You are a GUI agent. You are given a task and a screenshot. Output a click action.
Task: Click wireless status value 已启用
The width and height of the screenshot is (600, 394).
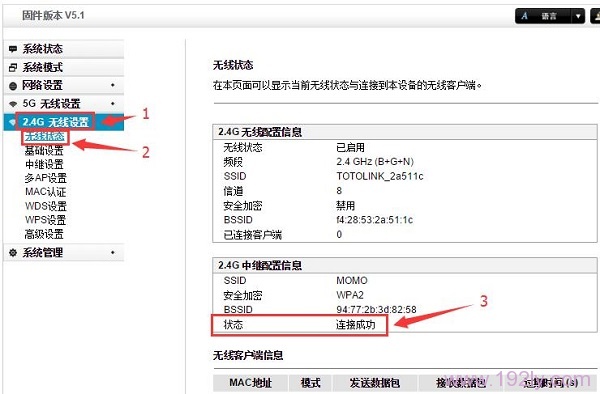point(351,147)
